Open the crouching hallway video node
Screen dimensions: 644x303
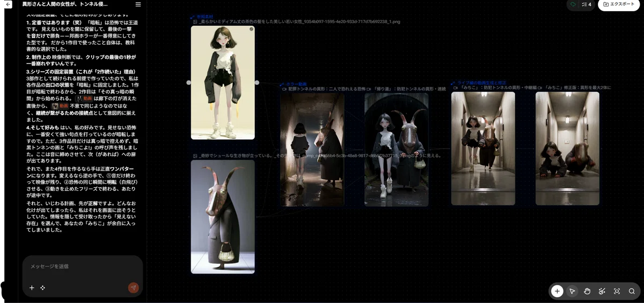[567, 148]
